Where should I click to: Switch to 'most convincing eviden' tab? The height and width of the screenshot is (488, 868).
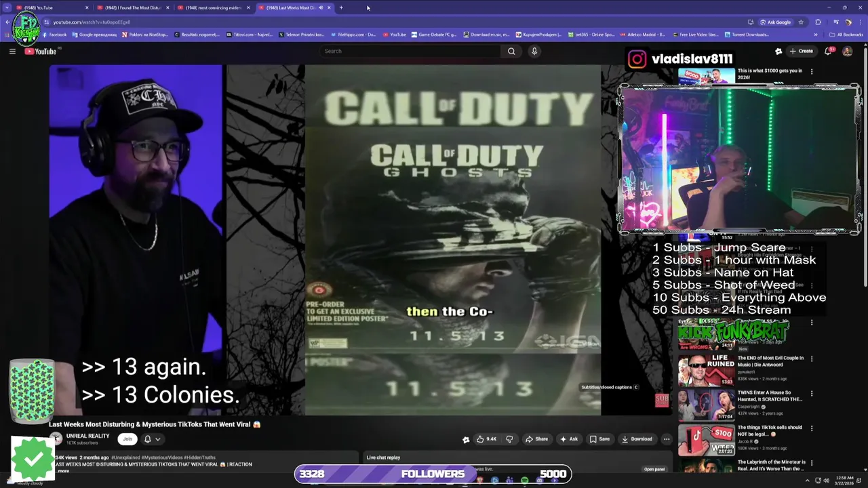point(212,7)
